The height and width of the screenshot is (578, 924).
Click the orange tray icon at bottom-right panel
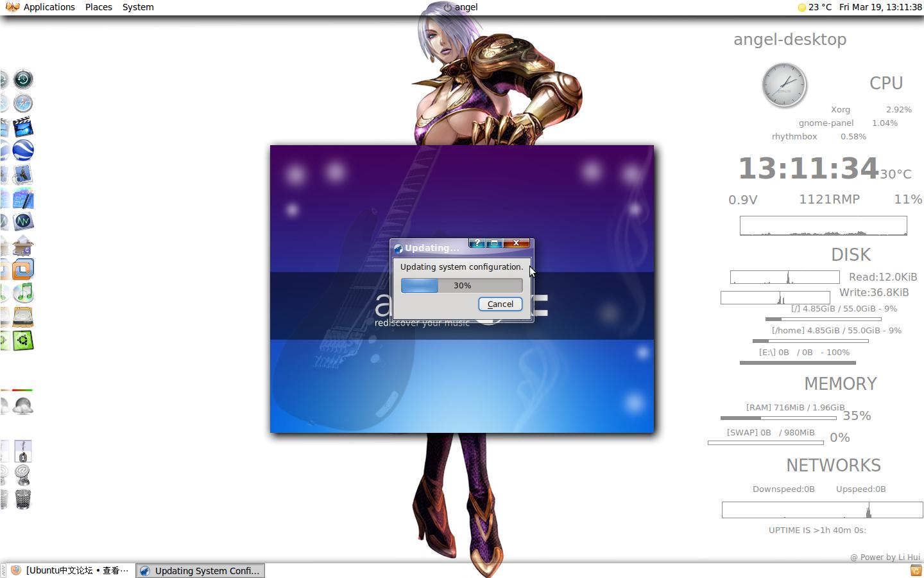(x=916, y=570)
